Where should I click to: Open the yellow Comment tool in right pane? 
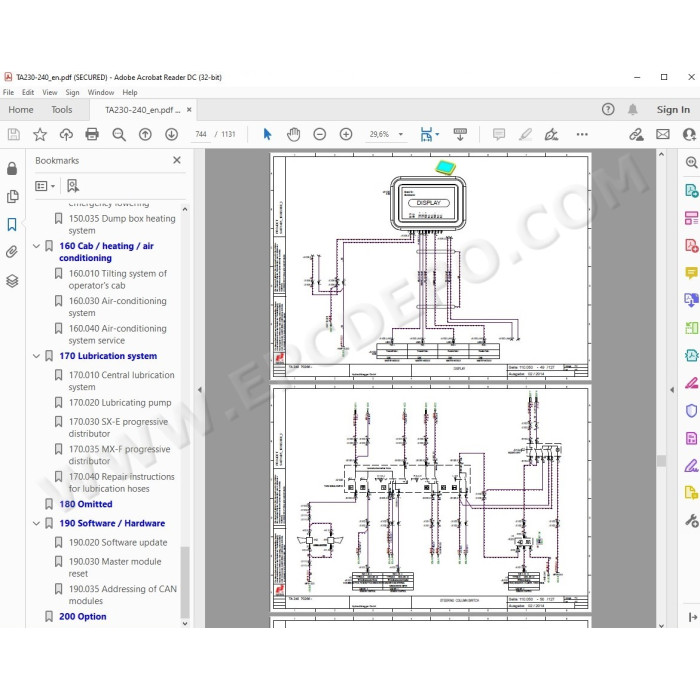[691, 272]
